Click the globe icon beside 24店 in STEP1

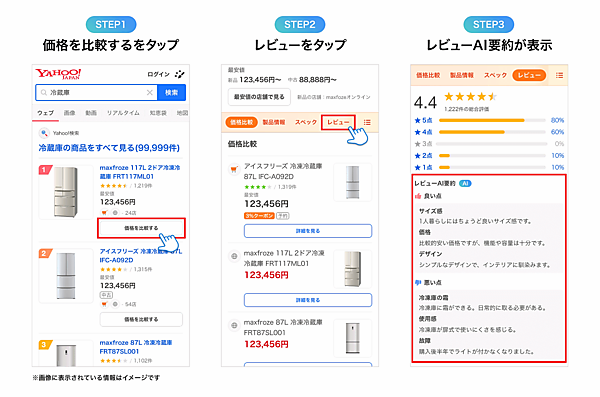(x=115, y=212)
